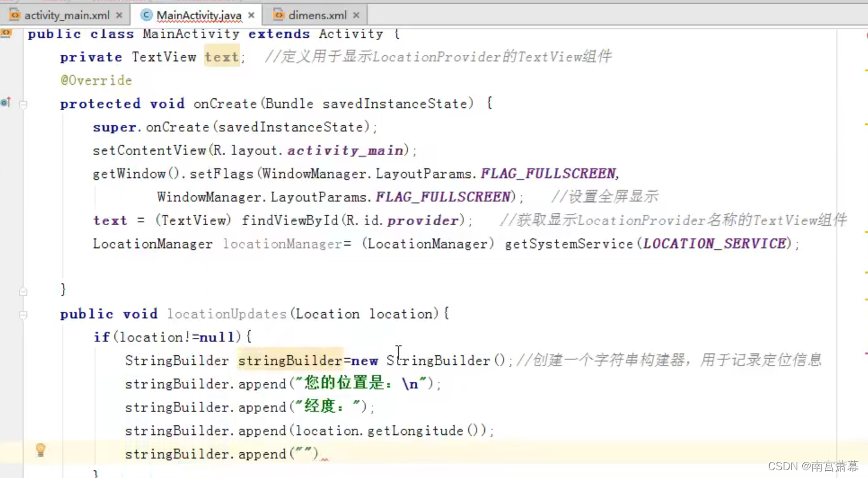
Task: Click the @Override annotation
Action: [x=96, y=80]
